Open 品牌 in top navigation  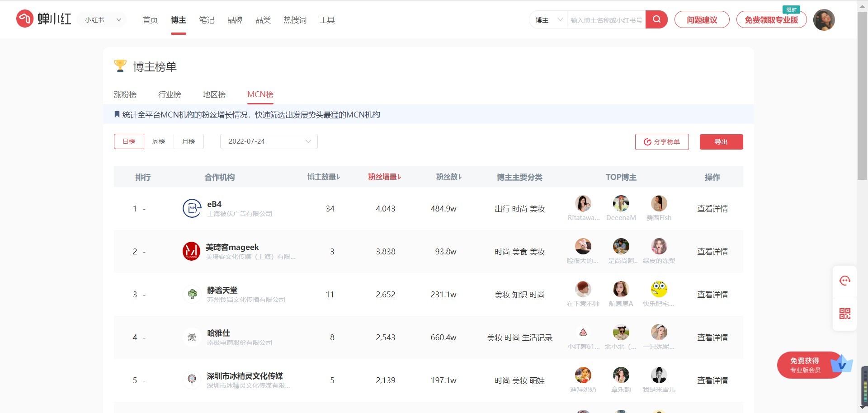click(235, 20)
